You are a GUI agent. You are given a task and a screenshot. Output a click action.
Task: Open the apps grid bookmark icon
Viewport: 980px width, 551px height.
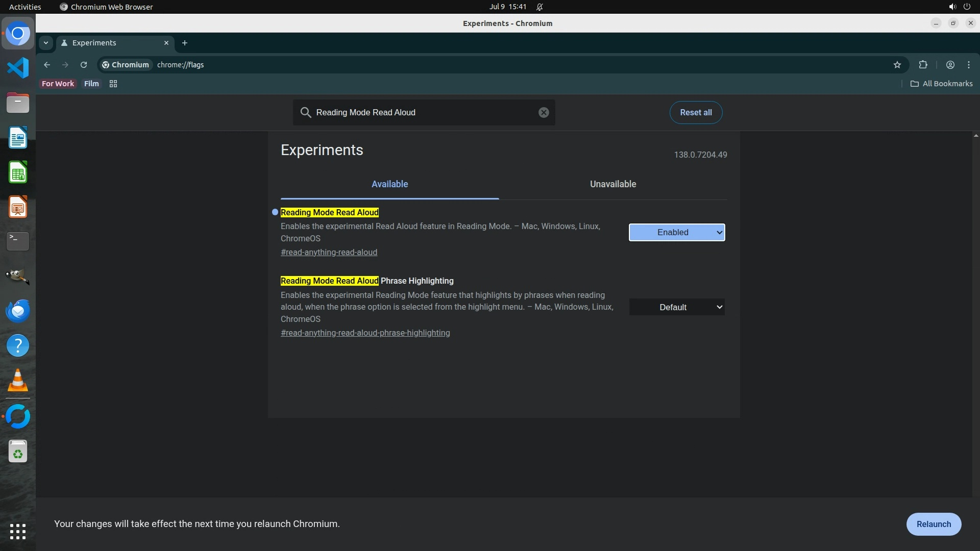pyautogui.click(x=113, y=84)
